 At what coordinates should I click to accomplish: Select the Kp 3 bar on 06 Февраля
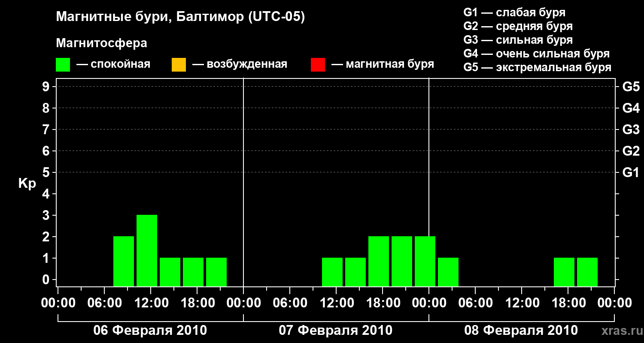(147, 250)
